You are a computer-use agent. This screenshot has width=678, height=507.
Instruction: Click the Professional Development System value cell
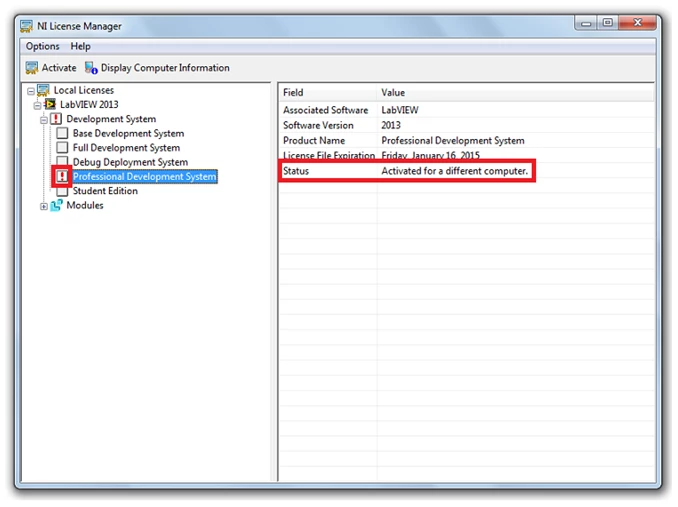[x=453, y=140]
